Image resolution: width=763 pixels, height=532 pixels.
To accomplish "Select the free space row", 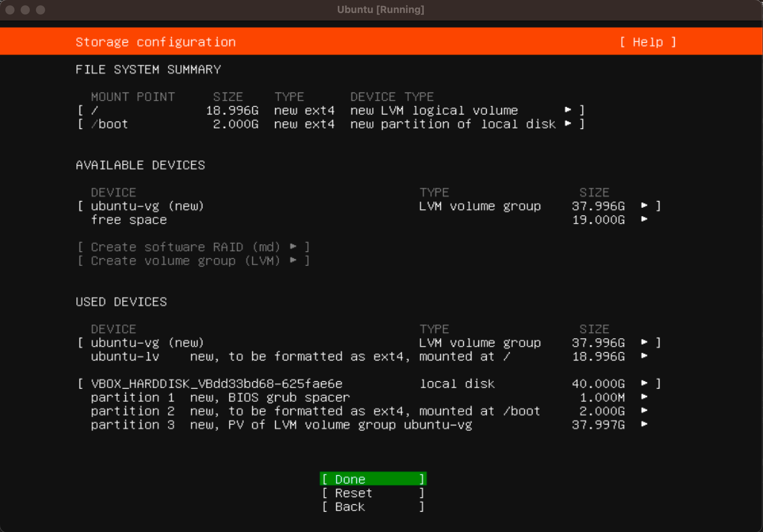I will pos(129,220).
